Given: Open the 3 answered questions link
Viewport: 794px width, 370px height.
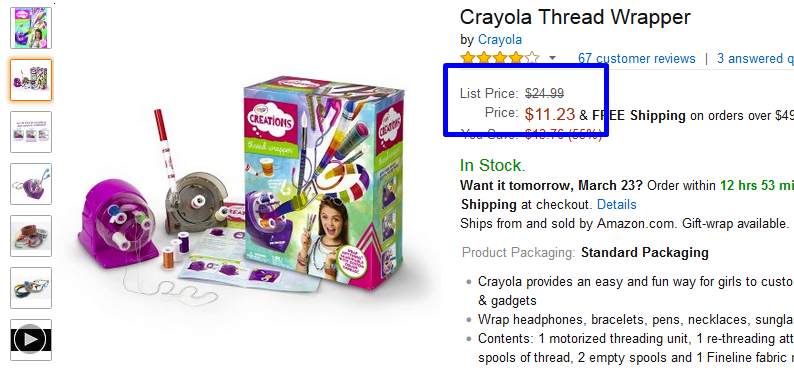Looking at the screenshot, I should click(755, 59).
